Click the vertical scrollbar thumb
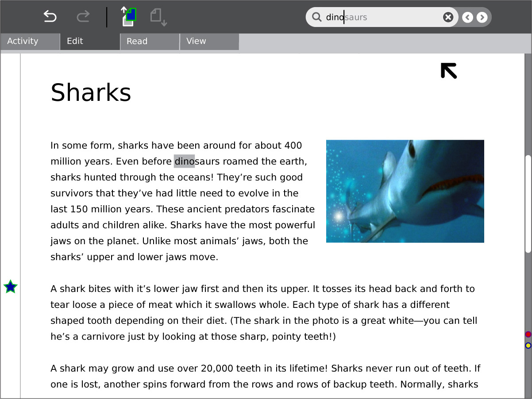The height and width of the screenshot is (399, 532). pyautogui.click(x=528, y=203)
